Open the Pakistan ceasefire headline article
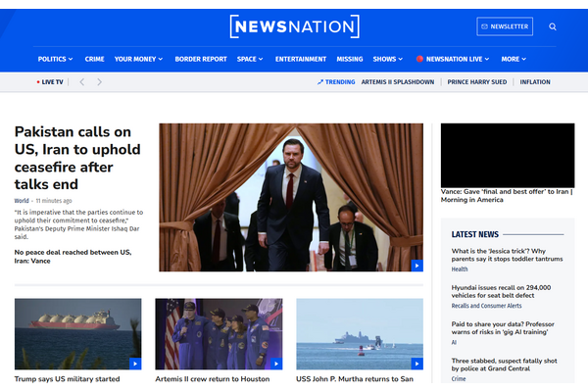Viewport: 588px width, 392px height. coord(77,158)
